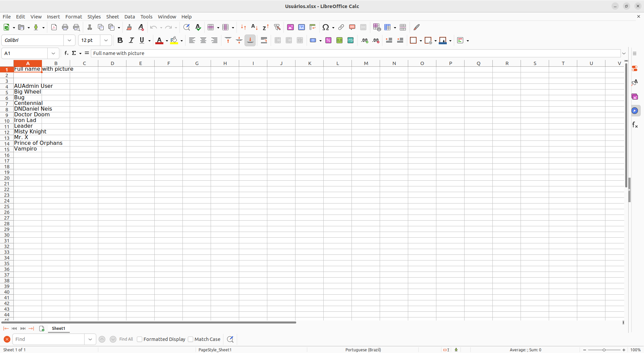Insert comment icon
The image size is (644, 353).
point(352,27)
